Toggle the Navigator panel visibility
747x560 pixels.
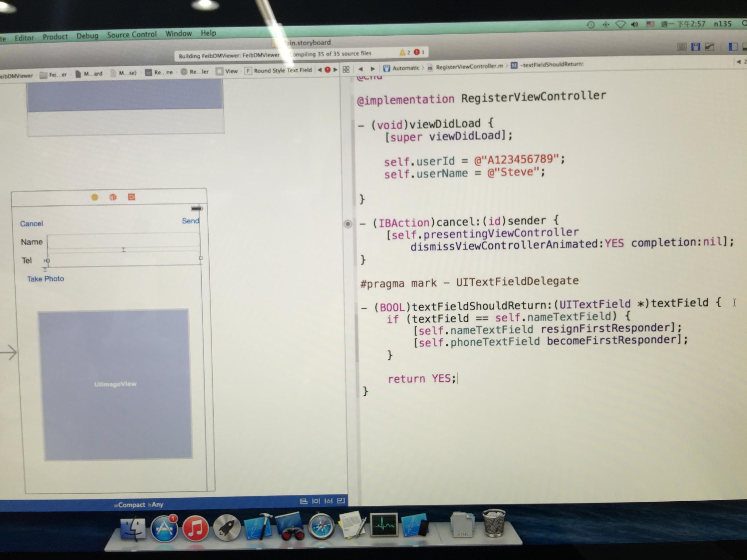733,46
